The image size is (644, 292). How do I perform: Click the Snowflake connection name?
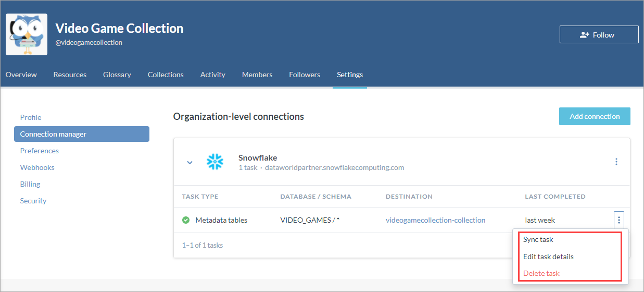click(x=258, y=157)
